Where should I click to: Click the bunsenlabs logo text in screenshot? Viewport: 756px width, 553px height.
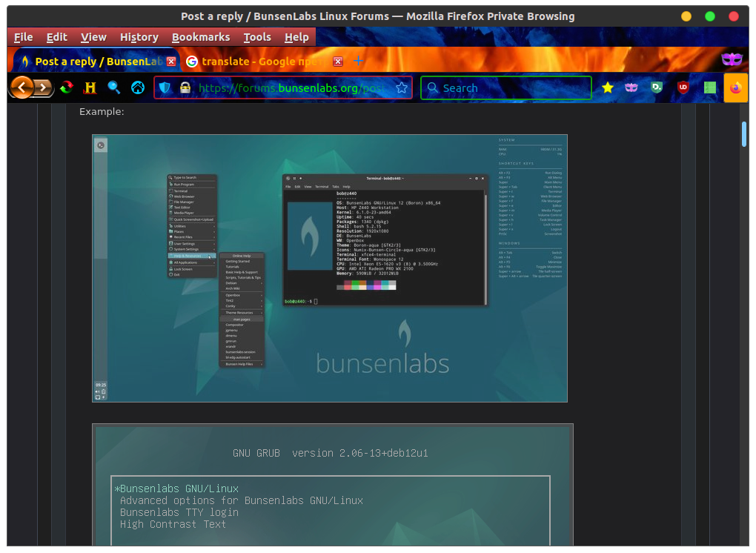tap(382, 363)
